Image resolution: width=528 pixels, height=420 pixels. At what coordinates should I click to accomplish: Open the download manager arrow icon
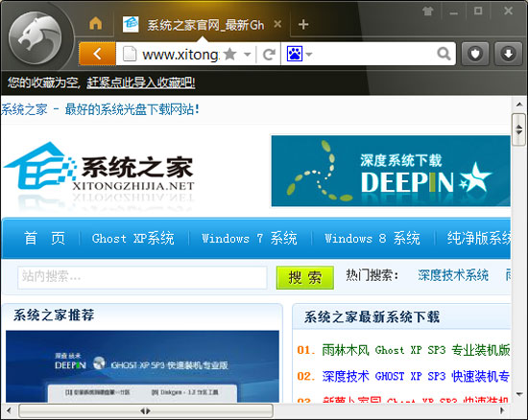pos(508,54)
